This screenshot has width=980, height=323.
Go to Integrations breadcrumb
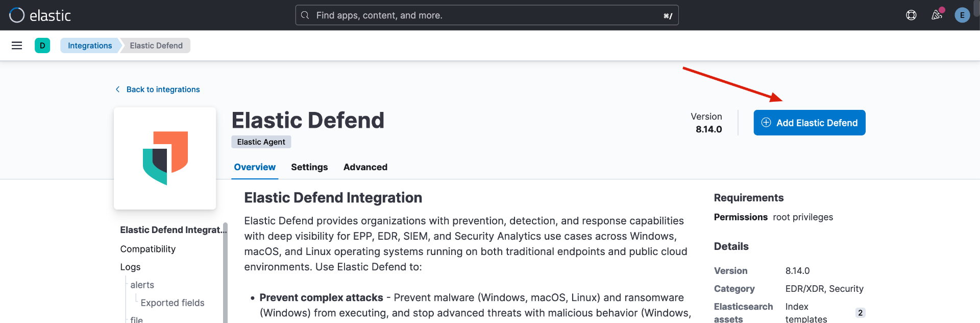click(90, 45)
